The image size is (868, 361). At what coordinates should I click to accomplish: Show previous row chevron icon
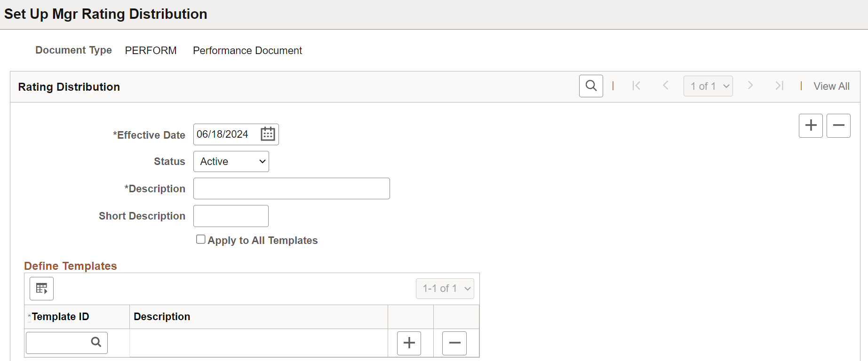click(666, 86)
